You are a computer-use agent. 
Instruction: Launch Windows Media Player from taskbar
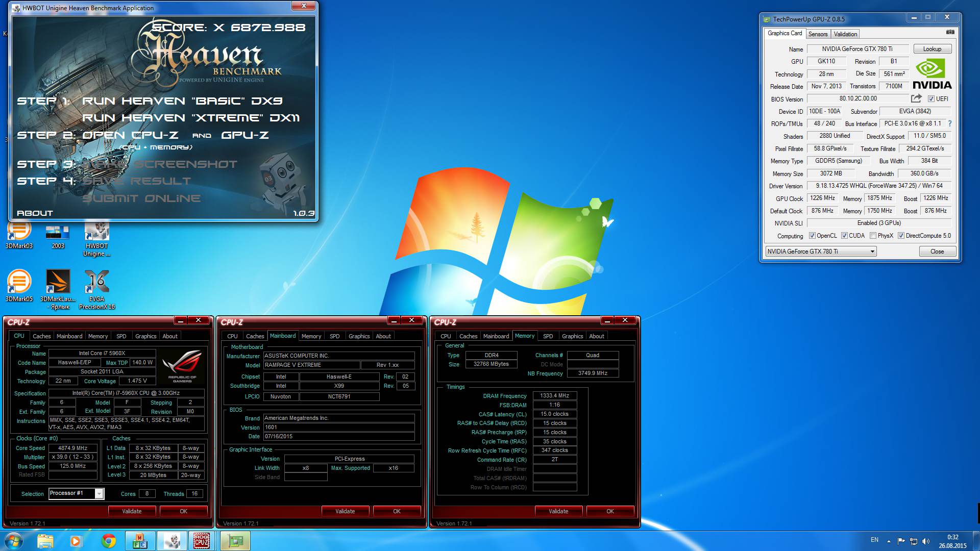76,541
